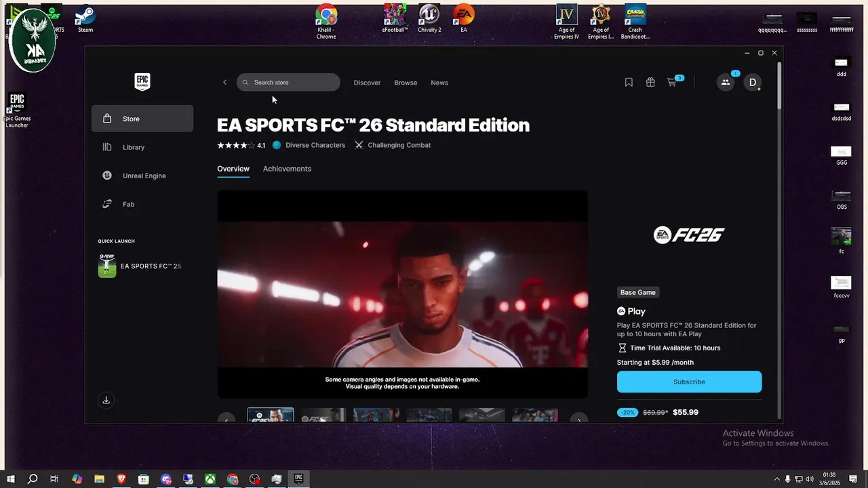Open Brave browser from taskbar
This screenshot has width=868, height=488.
[121, 479]
